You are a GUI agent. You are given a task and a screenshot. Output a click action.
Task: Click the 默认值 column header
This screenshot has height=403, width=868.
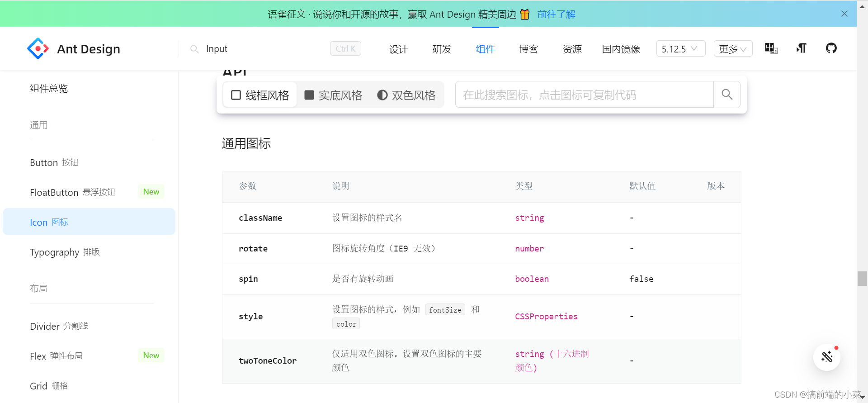click(x=642, y=186)
